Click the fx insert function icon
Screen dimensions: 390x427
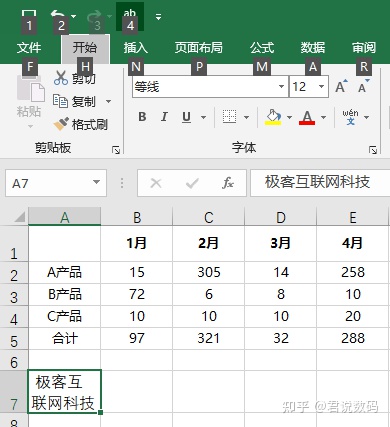pyautogui.click(x=228, y=183)
